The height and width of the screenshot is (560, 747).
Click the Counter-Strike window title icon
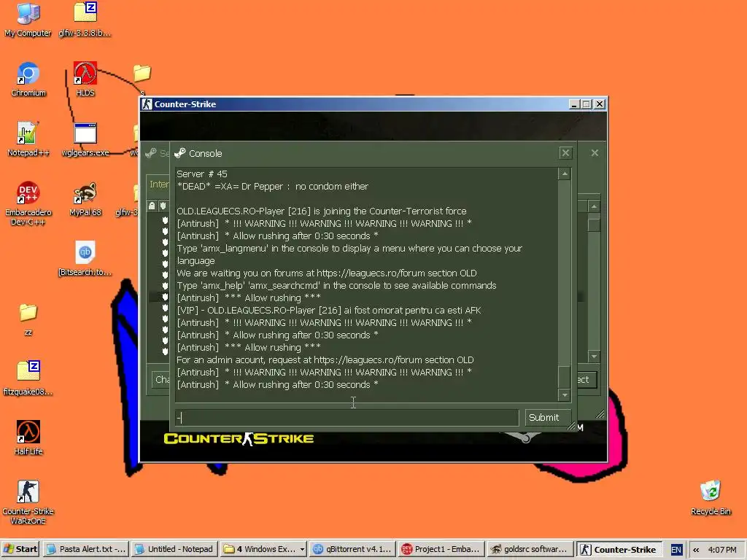(x=147, y=104)
